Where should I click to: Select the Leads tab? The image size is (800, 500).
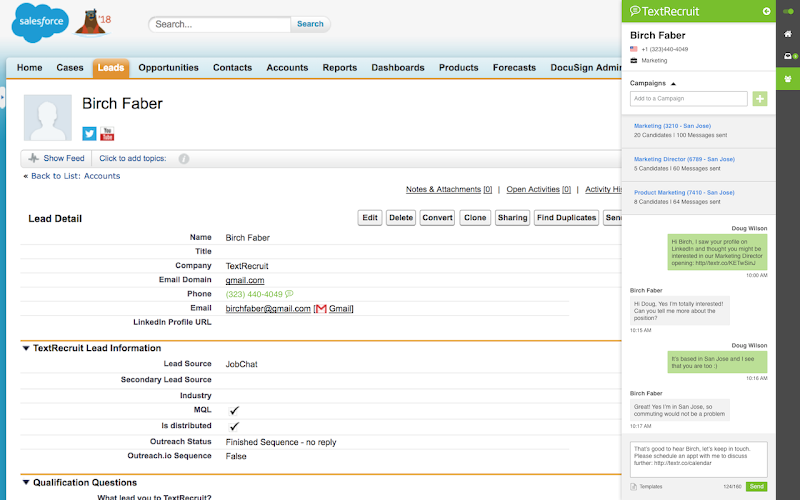[x=111, y=68]
